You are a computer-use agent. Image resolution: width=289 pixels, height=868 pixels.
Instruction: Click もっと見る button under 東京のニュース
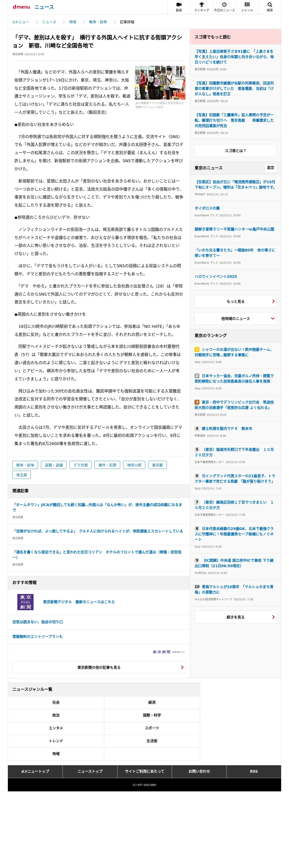click(235, 301)
